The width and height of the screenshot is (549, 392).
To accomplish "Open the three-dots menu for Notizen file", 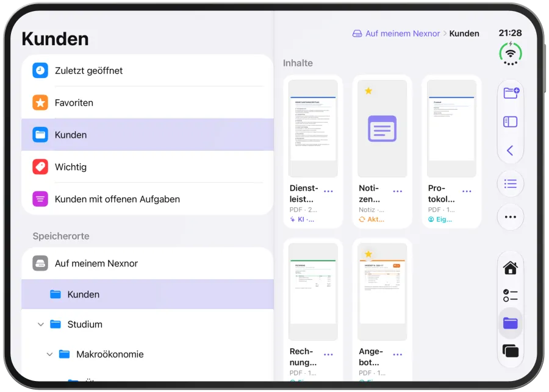I will click(398, 191).
